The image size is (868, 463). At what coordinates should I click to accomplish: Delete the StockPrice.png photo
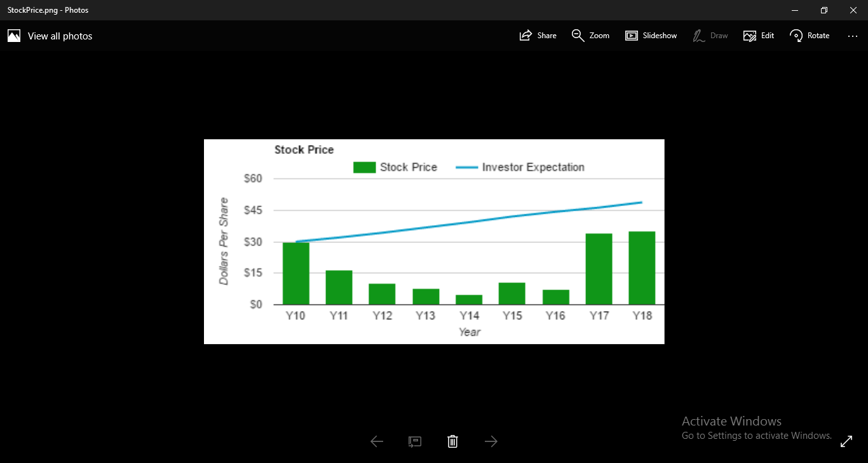click(x=452, y=441)
